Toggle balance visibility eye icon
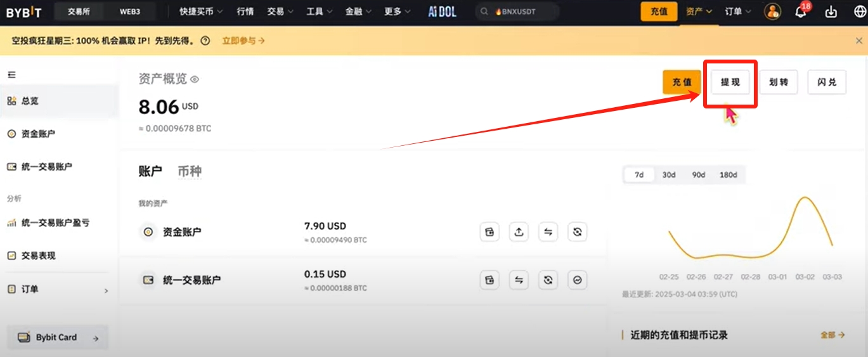 coord(195,79)
